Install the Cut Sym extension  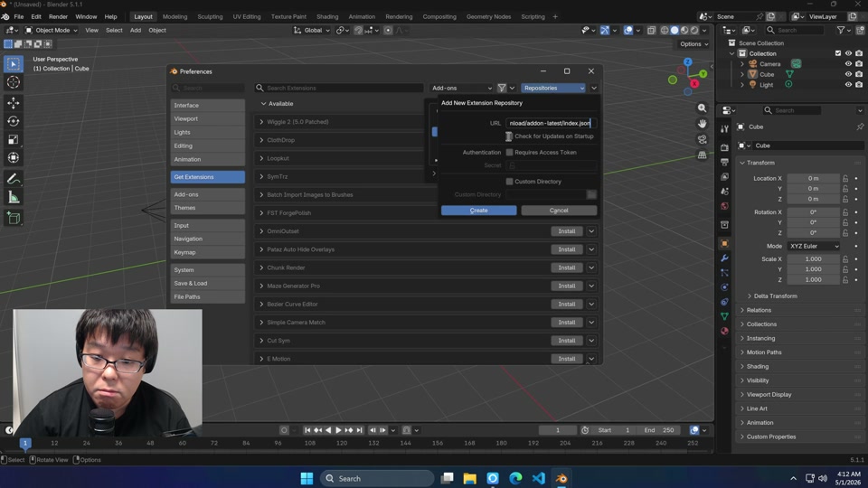(566, 341)
